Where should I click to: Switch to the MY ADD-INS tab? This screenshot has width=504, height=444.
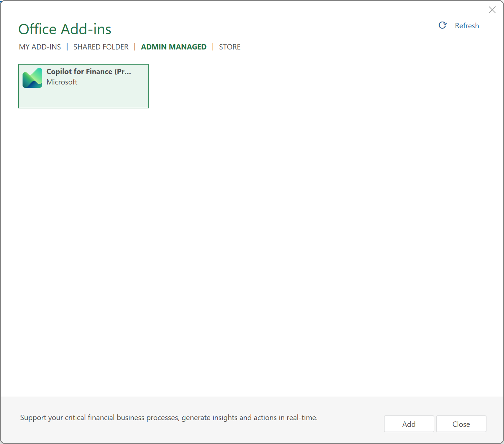click(x=40, y=47)
